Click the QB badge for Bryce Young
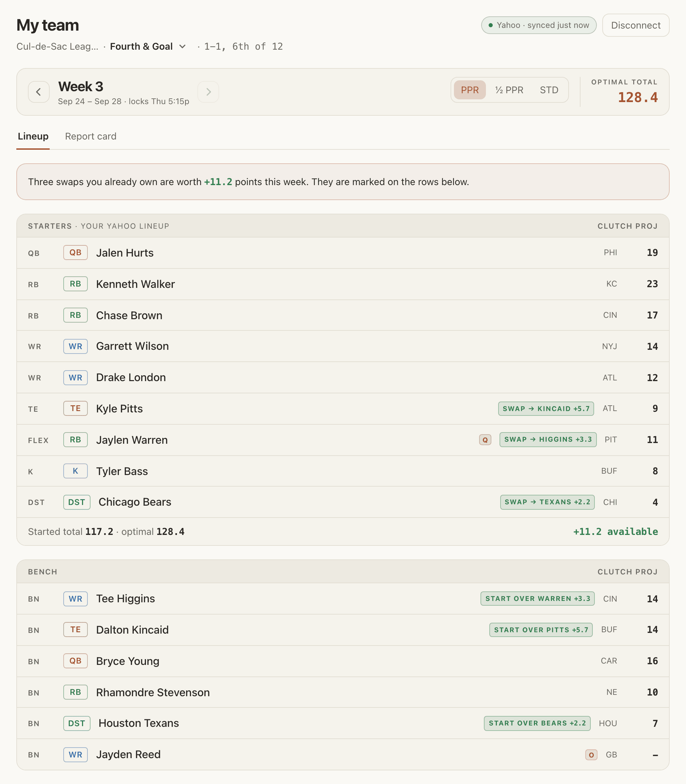This screenshot has width=686, height=784. coord(76,661)
